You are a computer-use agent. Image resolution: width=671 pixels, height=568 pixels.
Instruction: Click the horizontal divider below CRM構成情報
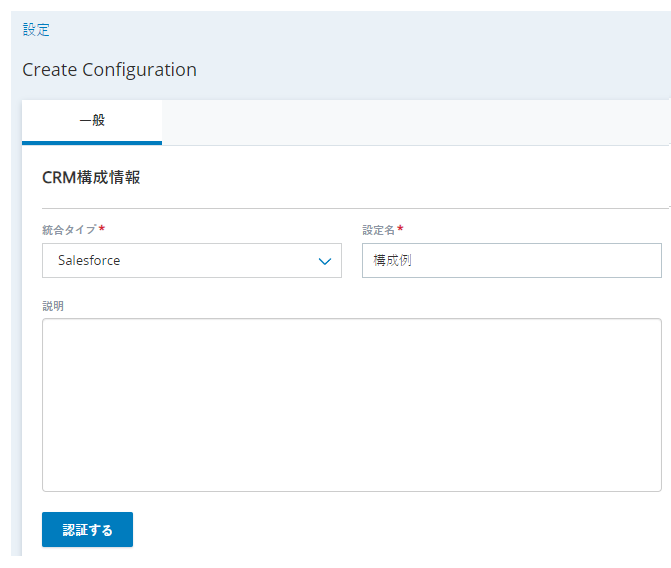point(355,208)
